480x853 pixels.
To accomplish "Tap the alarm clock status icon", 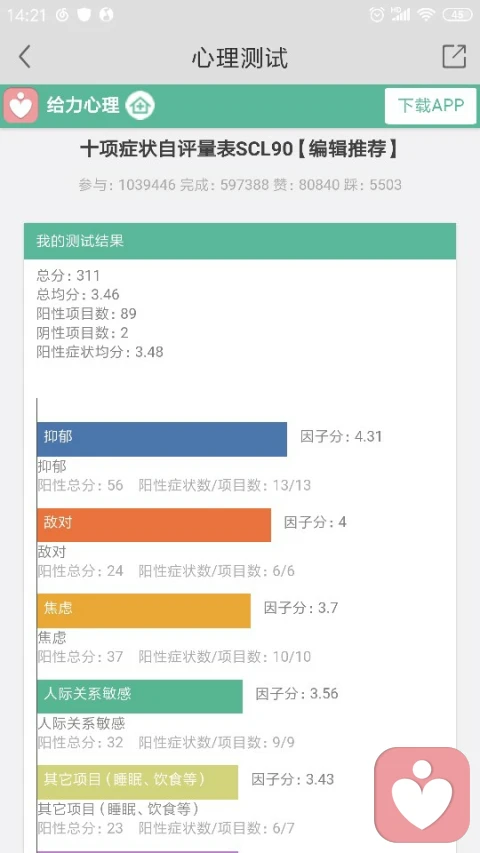I will (377, 15).
